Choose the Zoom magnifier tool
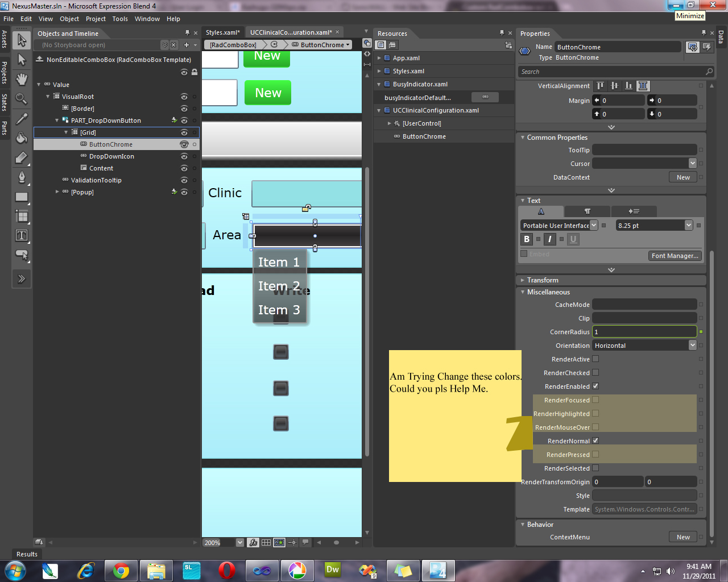 (22, 99)
